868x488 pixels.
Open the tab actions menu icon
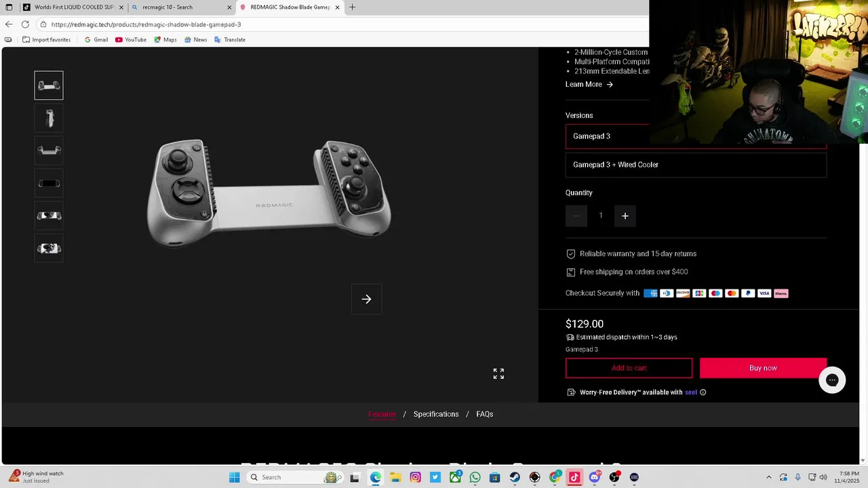[9, 7]
